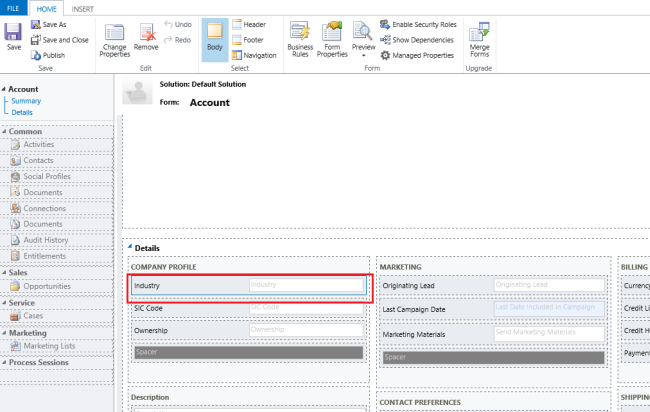The image size is (650, 412).
Task: Undo the last change
Action: point(178,24)
